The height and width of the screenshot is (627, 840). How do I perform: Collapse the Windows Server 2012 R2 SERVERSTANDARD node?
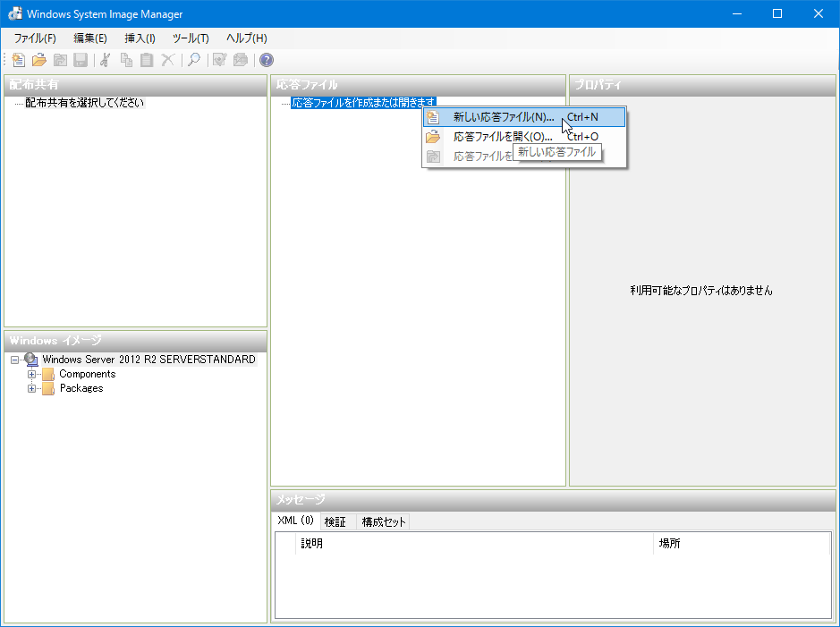[14, 360]
